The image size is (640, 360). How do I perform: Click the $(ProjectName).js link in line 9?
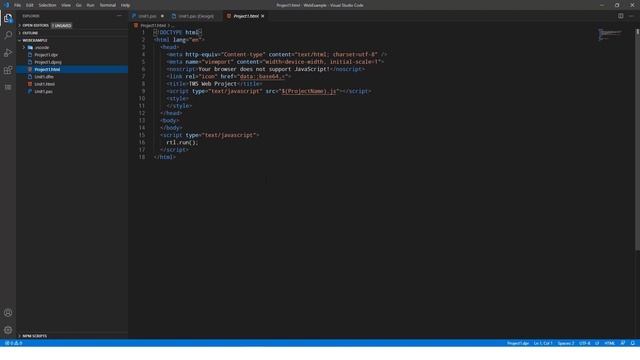click(309, 91)
